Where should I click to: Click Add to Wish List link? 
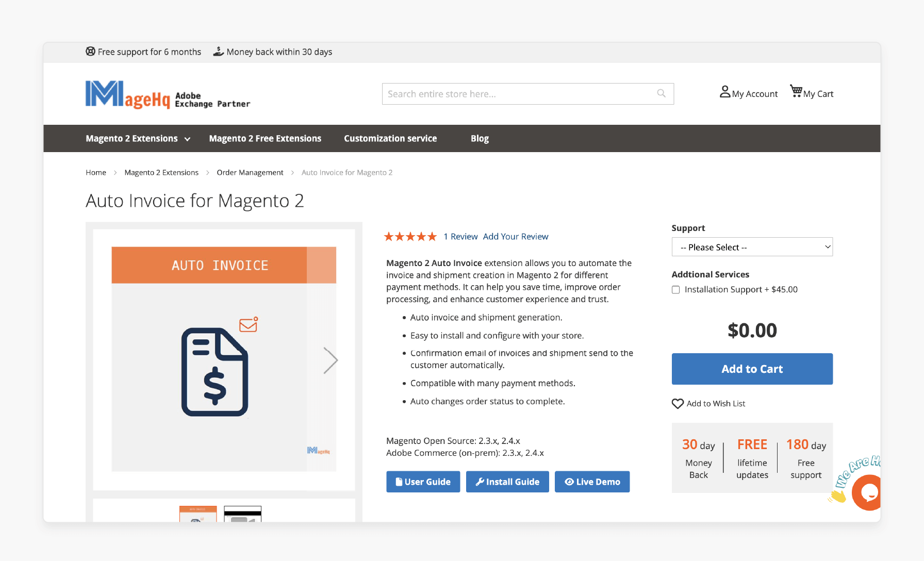click(716, 404)
